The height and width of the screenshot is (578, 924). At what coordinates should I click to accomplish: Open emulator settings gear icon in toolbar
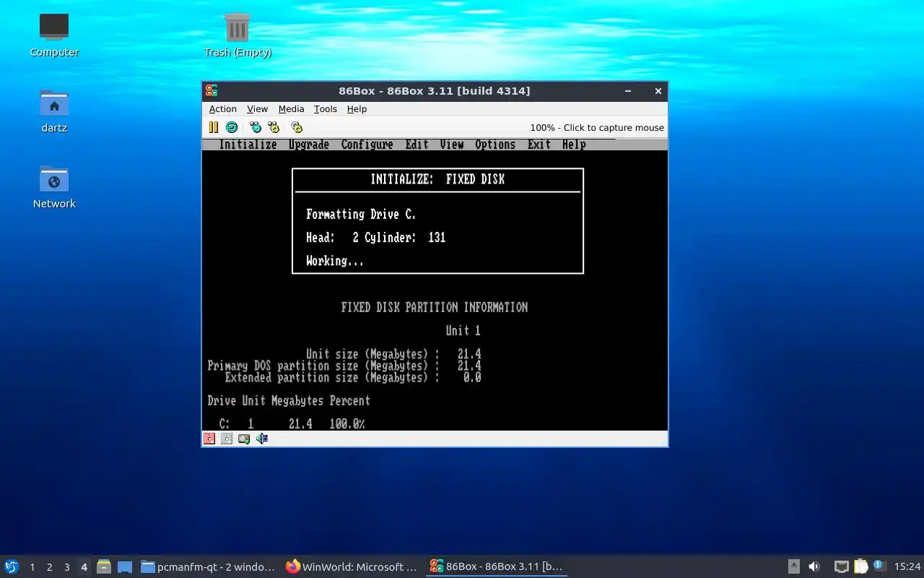[297, 127]
